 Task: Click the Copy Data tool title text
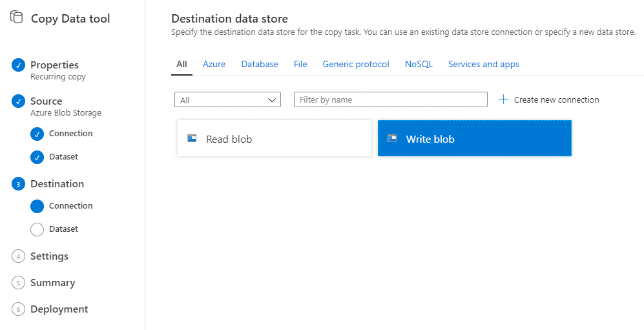pos(70,19)
